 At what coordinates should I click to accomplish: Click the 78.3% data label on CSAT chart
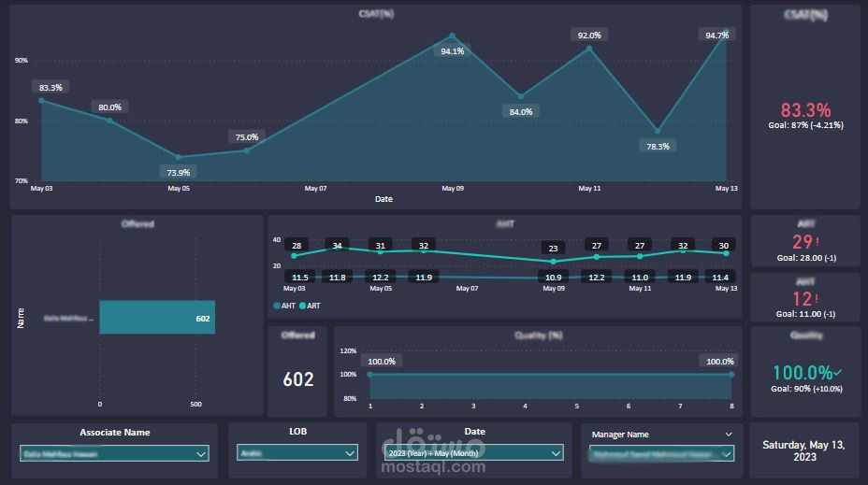[658, 147]
